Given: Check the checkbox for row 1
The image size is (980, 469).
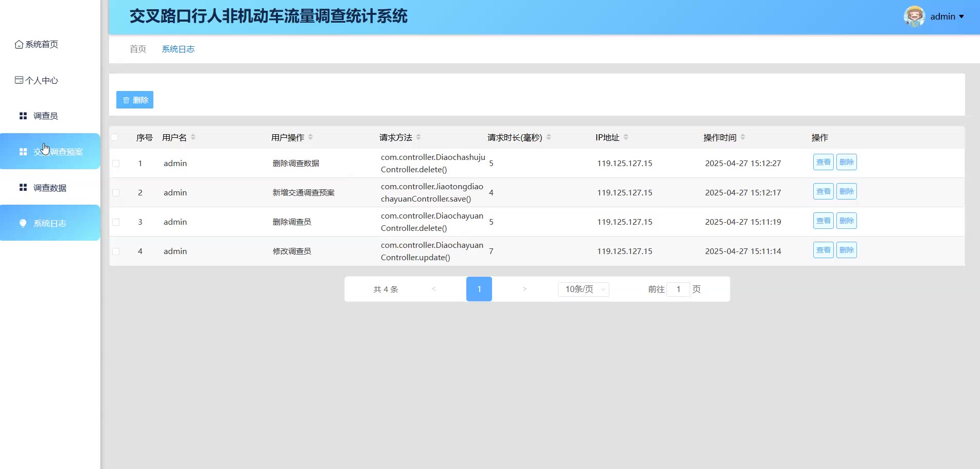Looking at the screenshot, I should [x=116, y=164].
